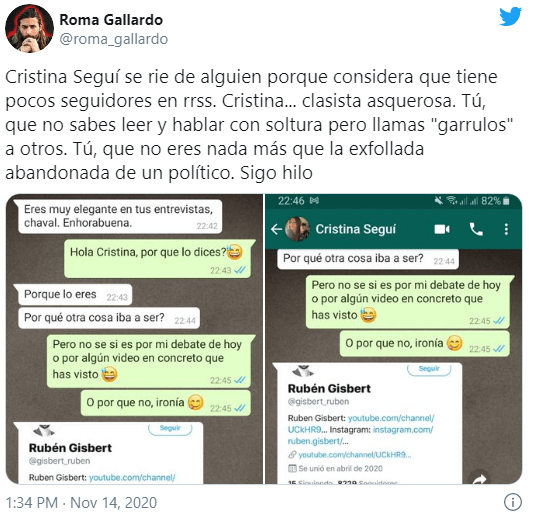Click the link-icon youtube.com/channel/UCkHR9 URL
534x521 pixels.
click(354, 455)
